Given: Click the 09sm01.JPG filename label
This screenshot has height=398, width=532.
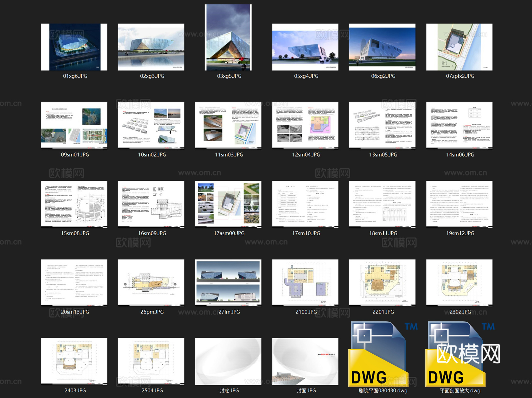Looking at the screenshot, I should pyautogui.click(x=75, y=154).
